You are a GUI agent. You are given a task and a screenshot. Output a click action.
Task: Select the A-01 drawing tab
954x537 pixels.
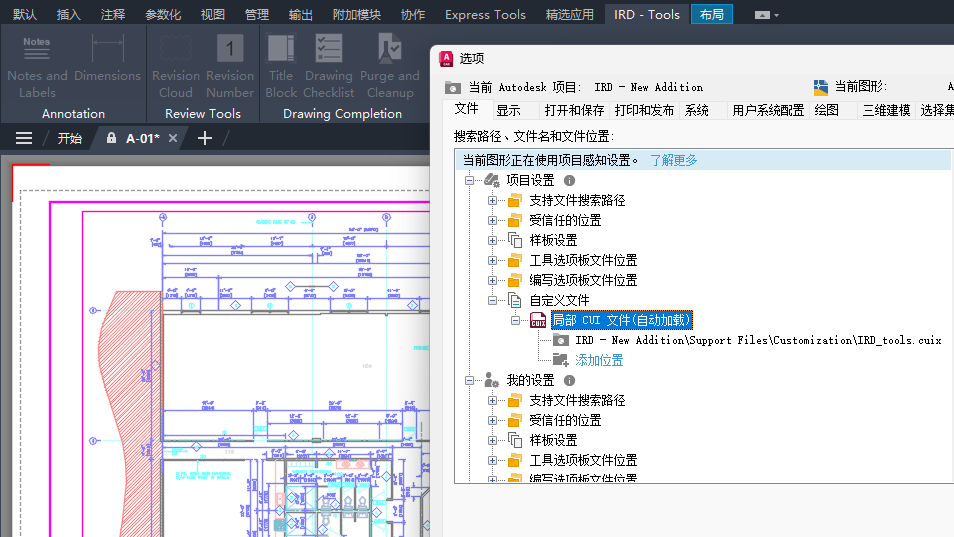pyautogui.click(x=142, y=138)
